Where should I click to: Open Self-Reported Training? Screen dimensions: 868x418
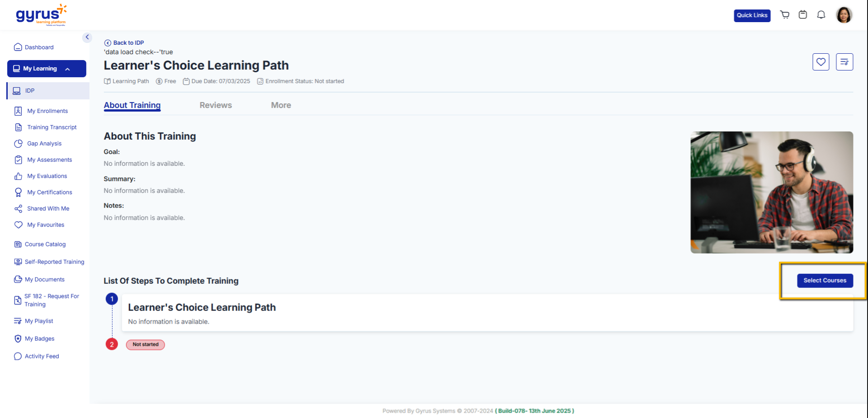point(49,262)
